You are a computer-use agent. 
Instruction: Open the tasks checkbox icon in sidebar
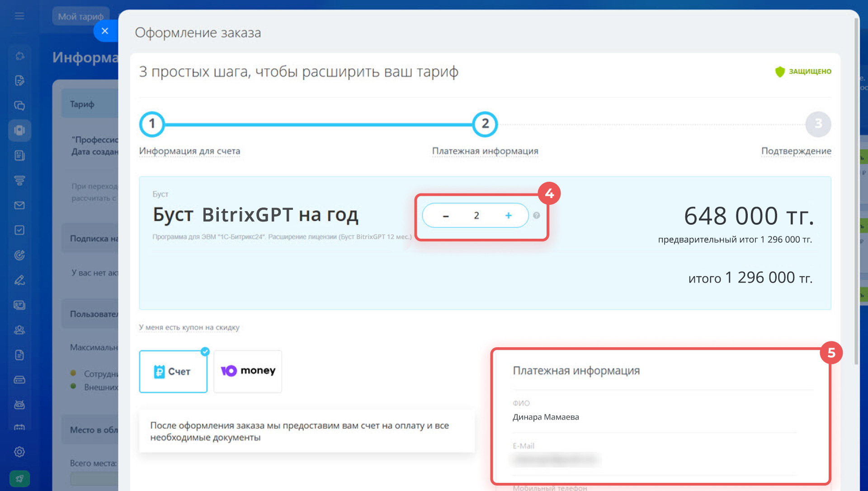coord(19,230)
